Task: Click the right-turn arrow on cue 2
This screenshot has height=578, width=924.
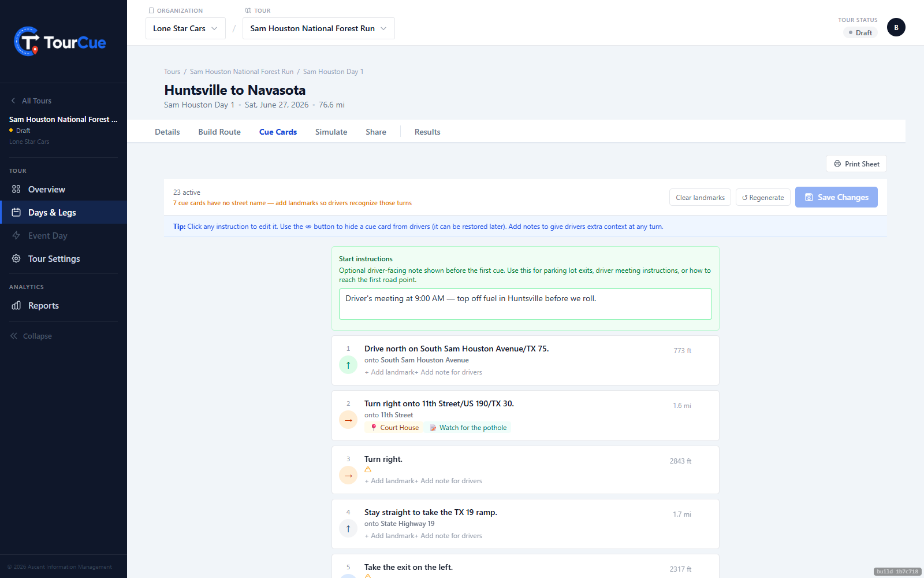Action: (x=348, y=420)
